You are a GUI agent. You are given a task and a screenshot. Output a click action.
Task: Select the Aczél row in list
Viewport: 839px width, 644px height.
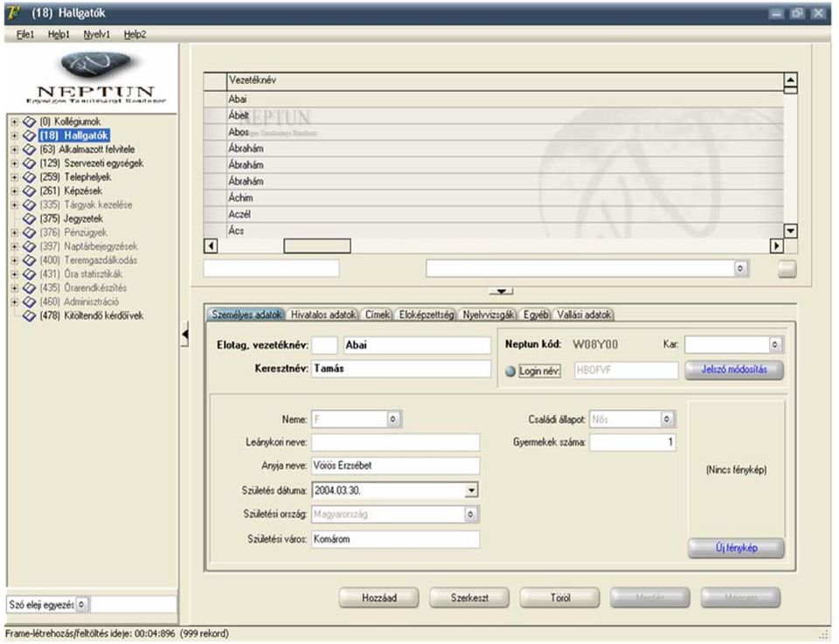click(x=493, y=214)
